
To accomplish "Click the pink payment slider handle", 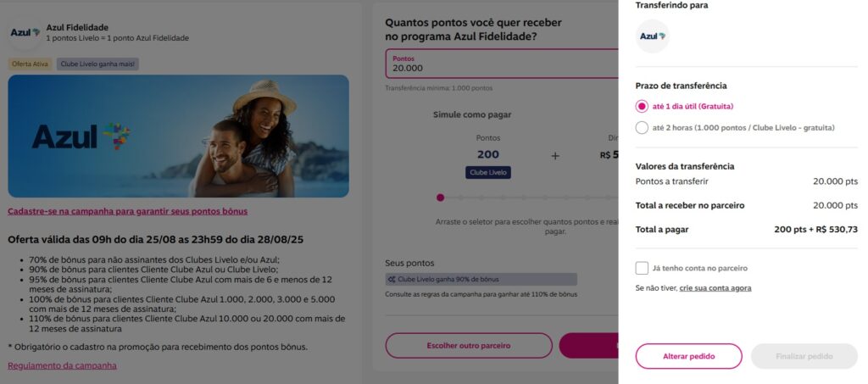I will pyautogui.click(x=440, y=198).
